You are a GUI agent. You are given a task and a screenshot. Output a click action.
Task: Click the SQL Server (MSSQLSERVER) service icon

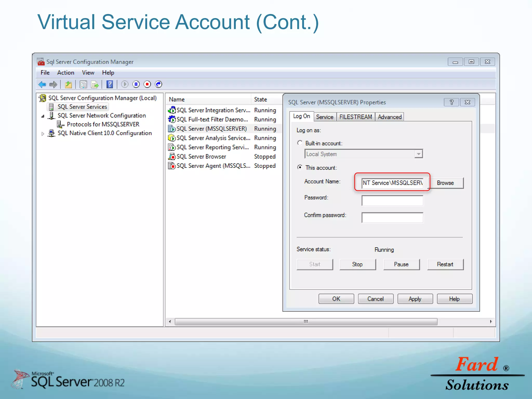click(172, 129)
